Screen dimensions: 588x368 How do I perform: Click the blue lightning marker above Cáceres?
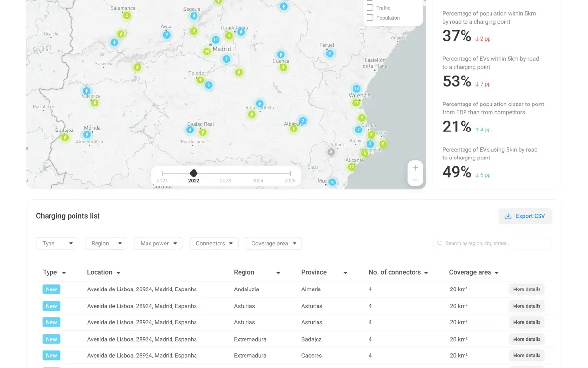[87, 91]
